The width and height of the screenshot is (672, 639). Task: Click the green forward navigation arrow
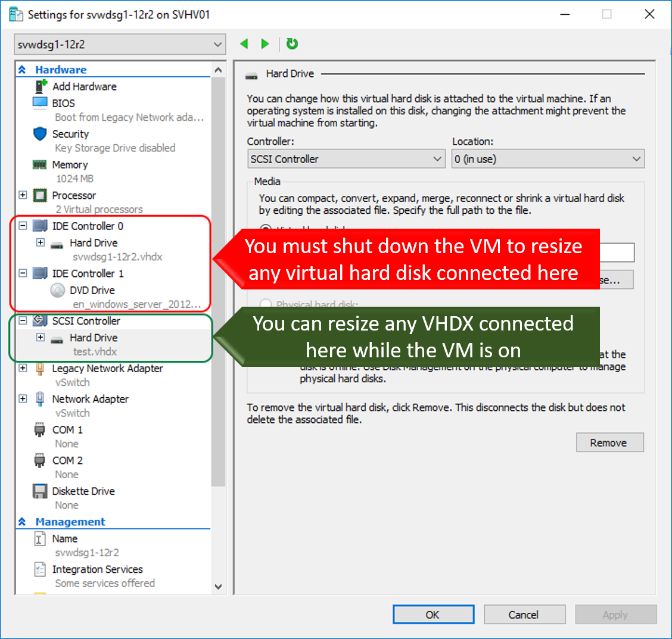265,43
